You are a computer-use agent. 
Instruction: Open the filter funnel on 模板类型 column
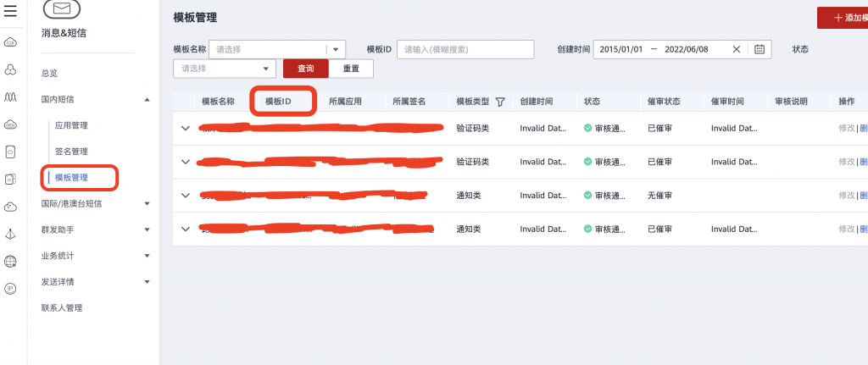500,102
